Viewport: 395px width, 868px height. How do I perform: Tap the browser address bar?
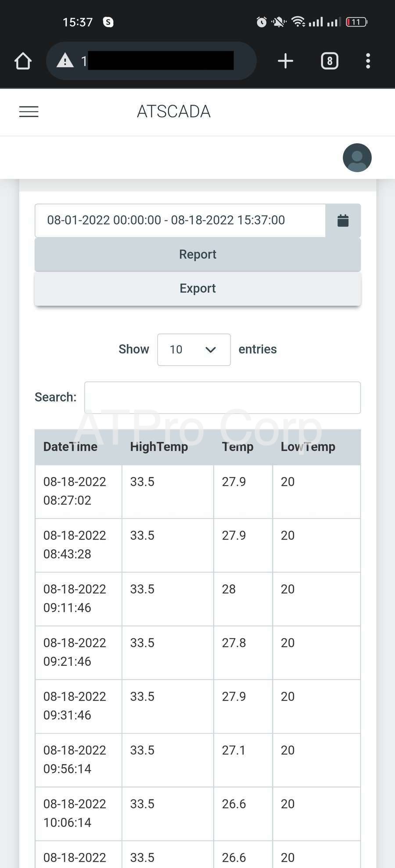160,61
